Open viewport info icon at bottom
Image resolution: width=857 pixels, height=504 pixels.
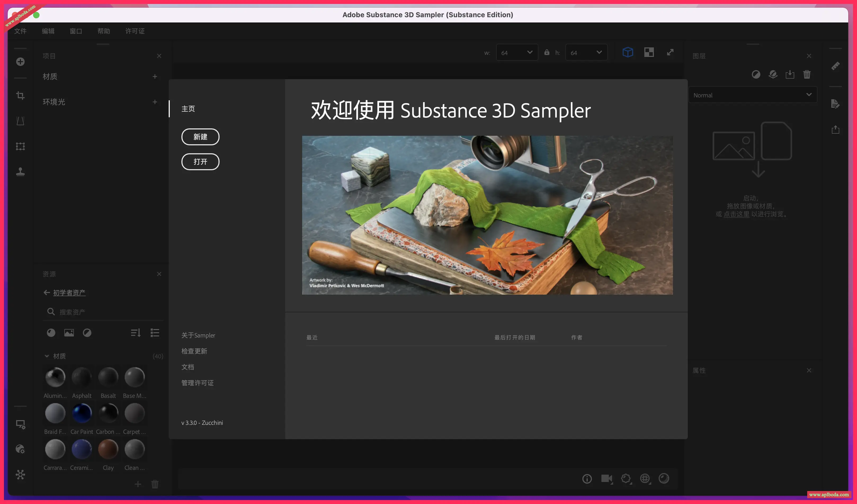click(587, 479)
